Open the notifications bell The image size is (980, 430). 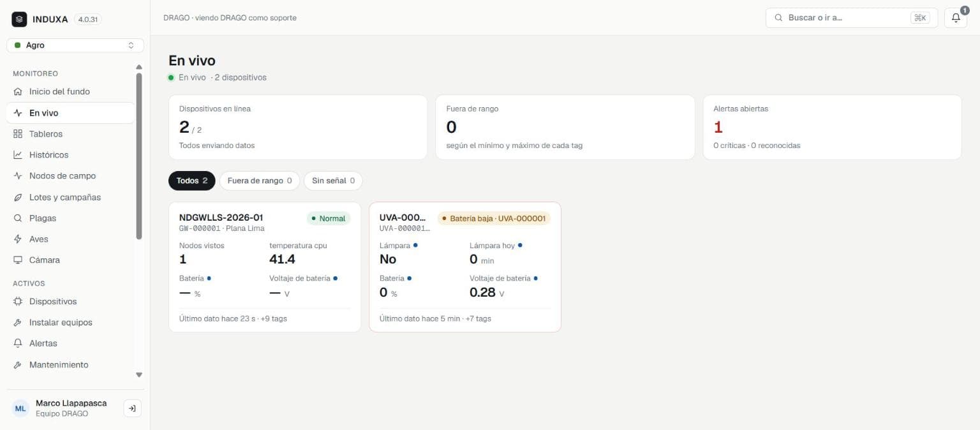click(956, 18)
